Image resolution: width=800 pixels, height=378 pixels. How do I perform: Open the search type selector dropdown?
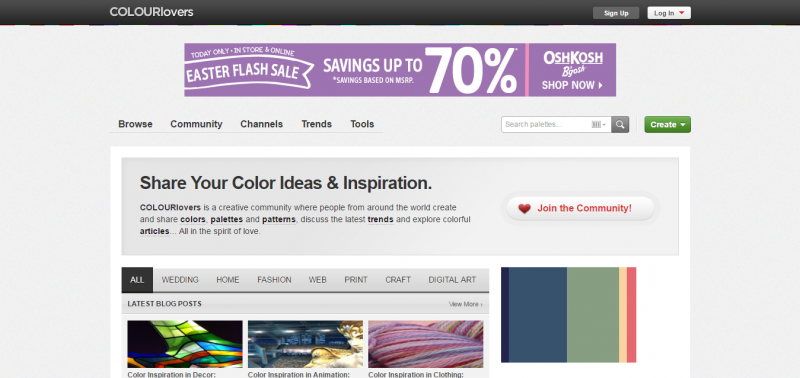tap(599, 124)
